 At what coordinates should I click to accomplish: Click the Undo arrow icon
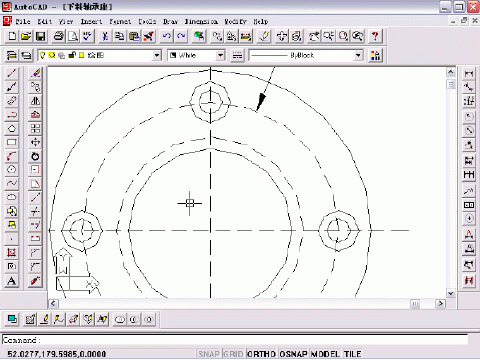[x=166, y=36]
